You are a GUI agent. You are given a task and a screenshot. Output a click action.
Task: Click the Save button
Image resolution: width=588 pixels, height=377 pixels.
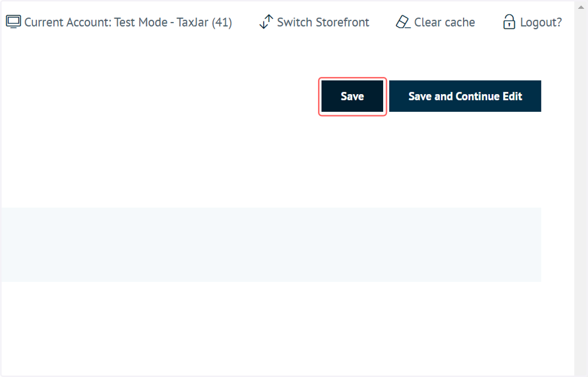coord(352,96)
